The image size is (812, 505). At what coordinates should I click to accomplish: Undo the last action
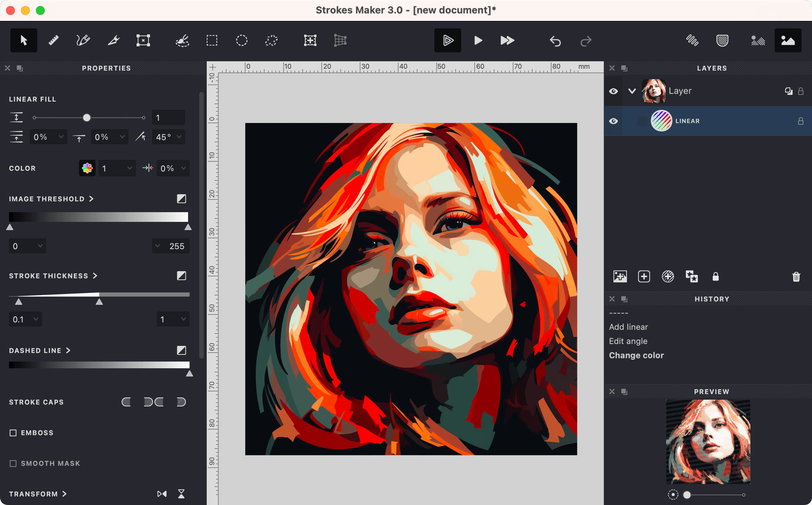click(x=555, y=41)
